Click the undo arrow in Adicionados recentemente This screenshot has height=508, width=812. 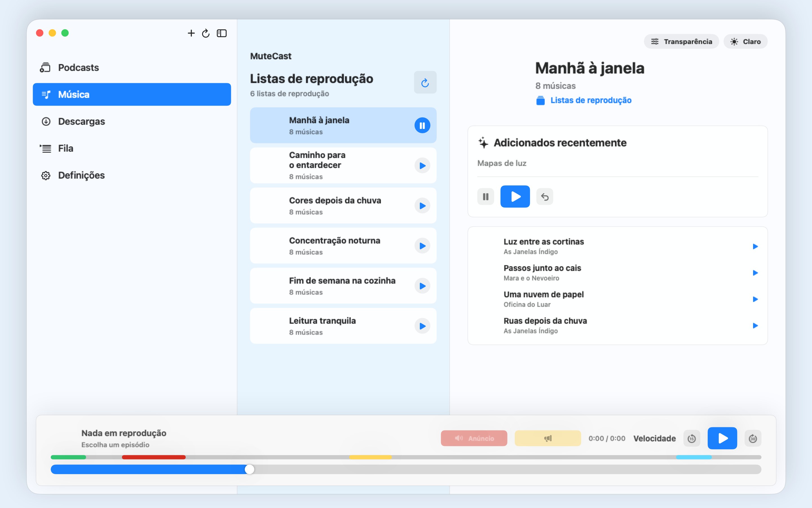(545, 196)
